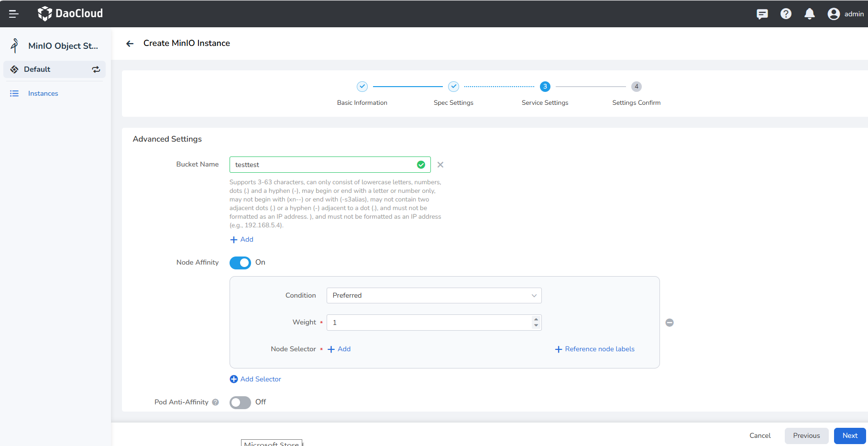The width and height of the screenshot is (868, 446).
Task: Open the help question mark icon
Action: (x=786, y=14)
